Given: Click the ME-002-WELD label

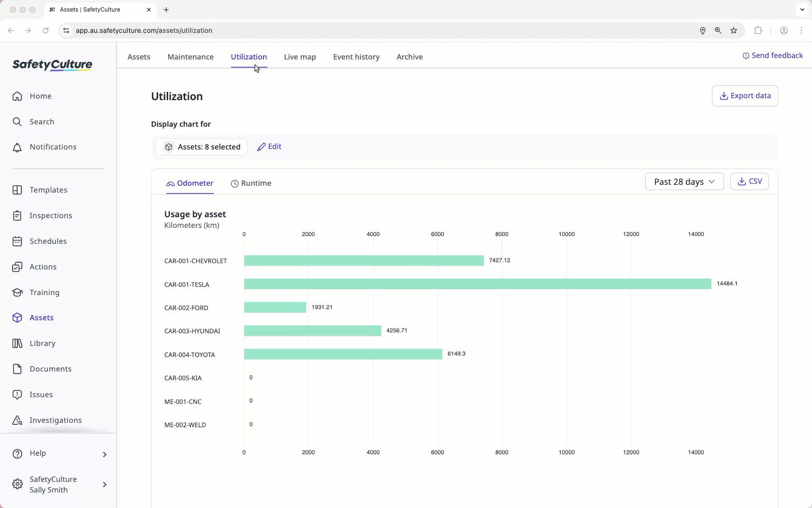Looking at the screenshot, I should [x=185, y=425].
